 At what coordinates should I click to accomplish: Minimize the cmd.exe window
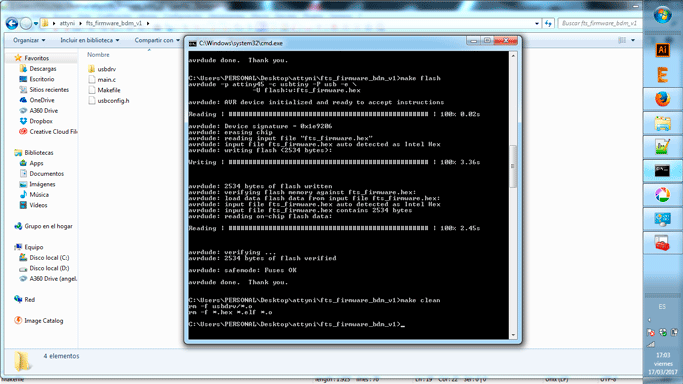coord(473,41)
